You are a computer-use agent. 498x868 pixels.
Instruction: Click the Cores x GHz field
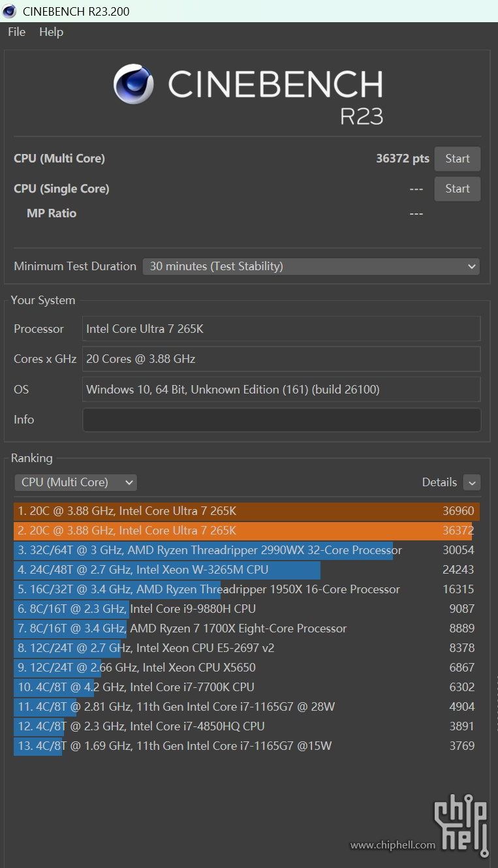pyautogui.click(x=281, y=359)
